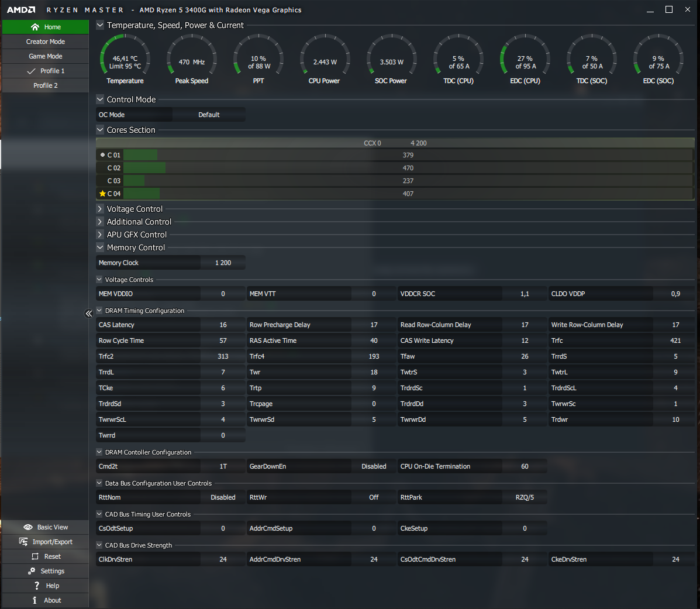This screenshot has height=609, width=700.
Task: Click the GearDownEn Disabled value
Action: [x=374, y=466]
